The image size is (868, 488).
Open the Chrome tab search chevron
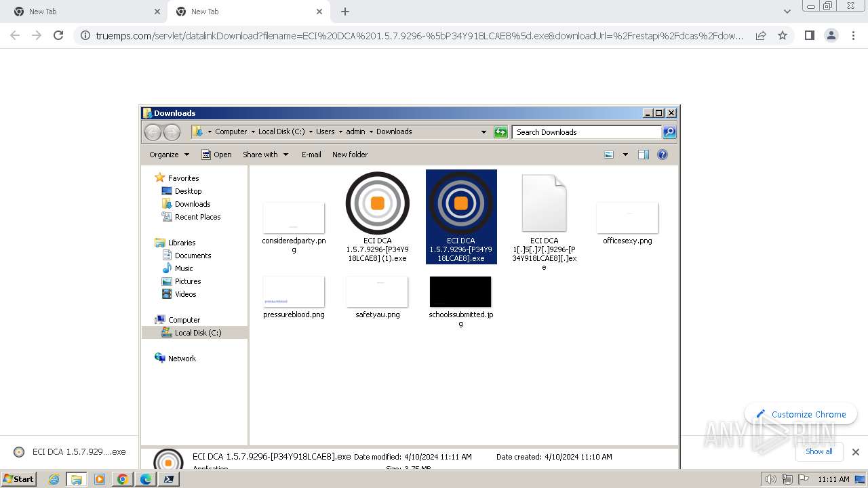coord(787,12)
